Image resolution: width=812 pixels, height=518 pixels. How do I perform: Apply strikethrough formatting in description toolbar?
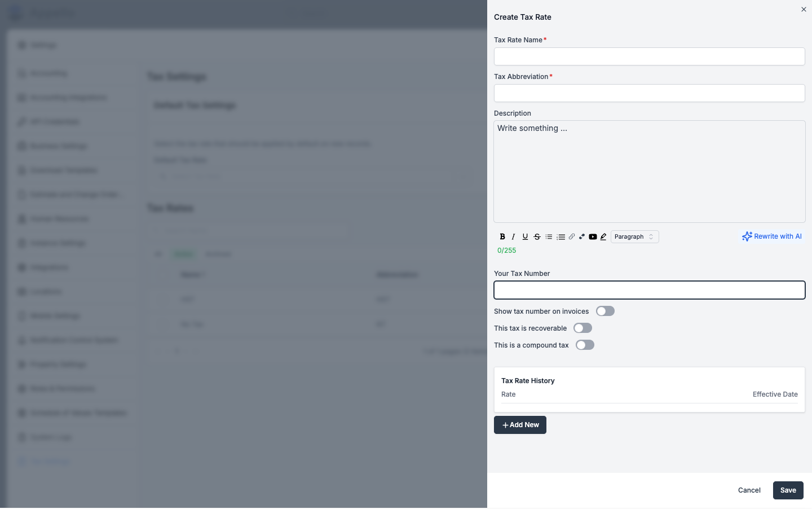537,237
